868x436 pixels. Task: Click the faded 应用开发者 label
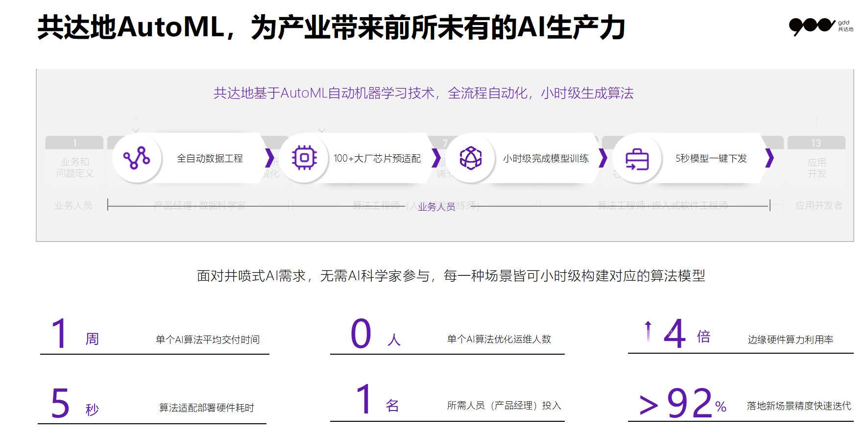click(819, 205)
